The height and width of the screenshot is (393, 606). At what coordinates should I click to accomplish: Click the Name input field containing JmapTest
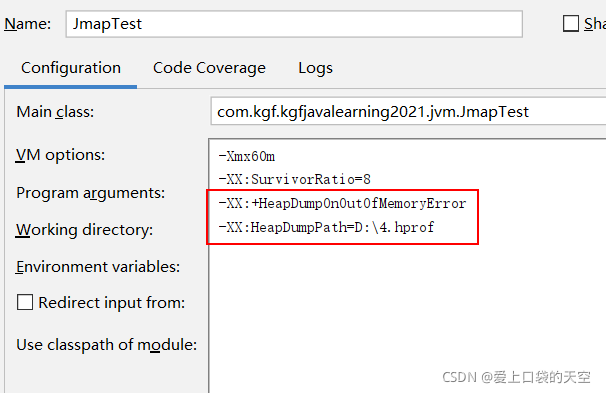click(x=294, y=24)
